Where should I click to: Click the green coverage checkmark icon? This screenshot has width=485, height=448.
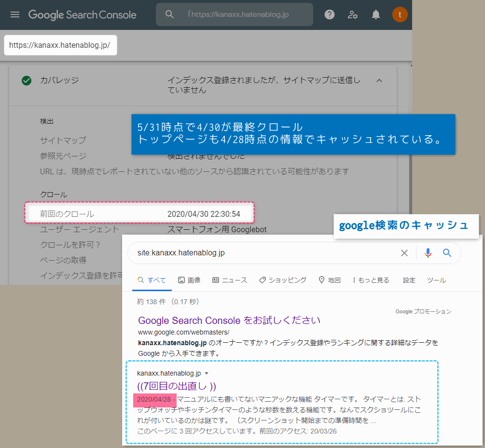point(27,81)
